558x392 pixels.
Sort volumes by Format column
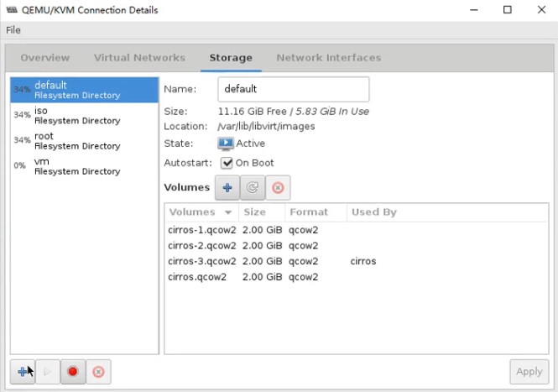(x=314, y=212)
